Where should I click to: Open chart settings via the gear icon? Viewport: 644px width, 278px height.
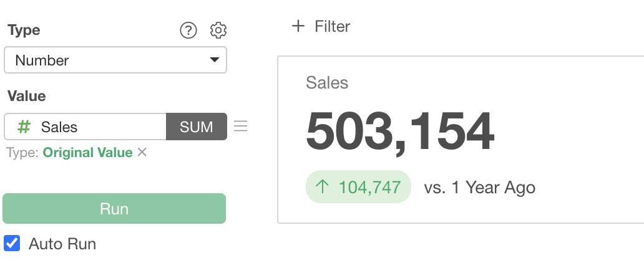coord(218,30)
